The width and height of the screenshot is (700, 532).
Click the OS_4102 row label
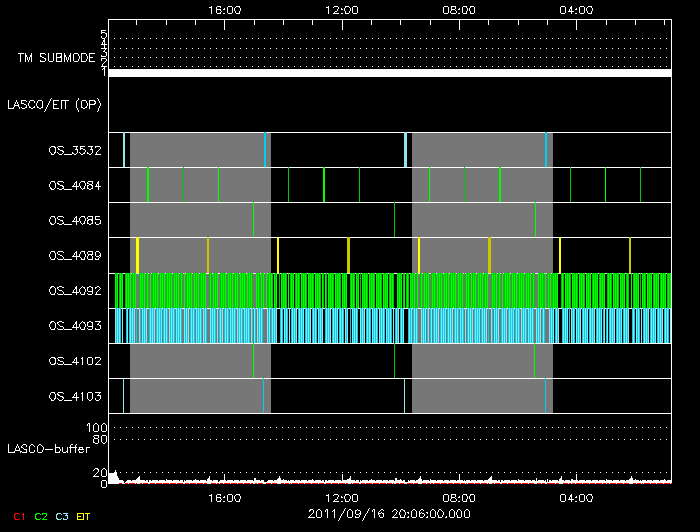[74, 361]
